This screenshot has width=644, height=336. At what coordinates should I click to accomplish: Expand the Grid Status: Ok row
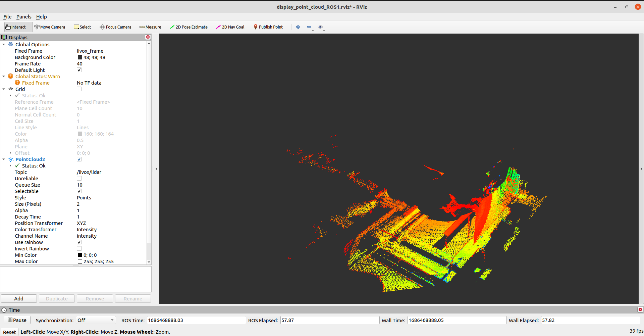point(10,95)
